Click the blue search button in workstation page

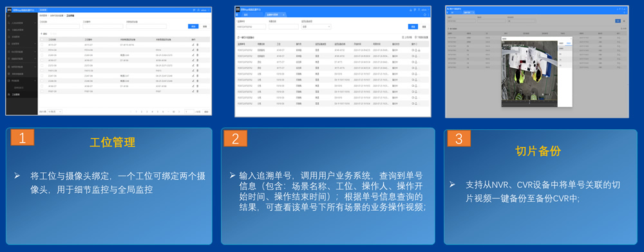coord(193,26)
